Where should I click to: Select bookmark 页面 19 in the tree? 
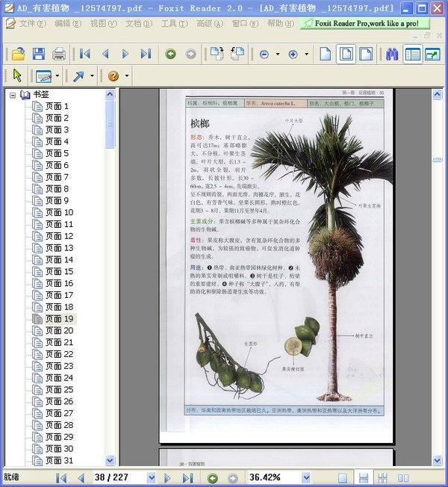(58, 318)
